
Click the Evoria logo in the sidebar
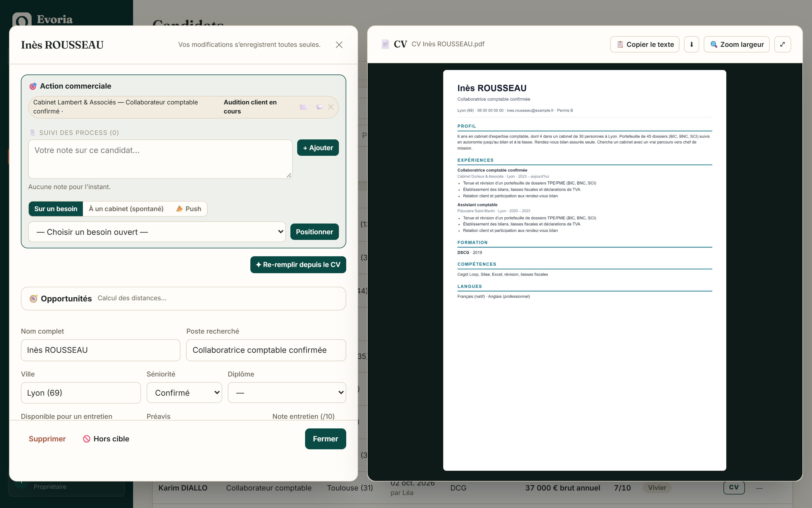(22, 20)
